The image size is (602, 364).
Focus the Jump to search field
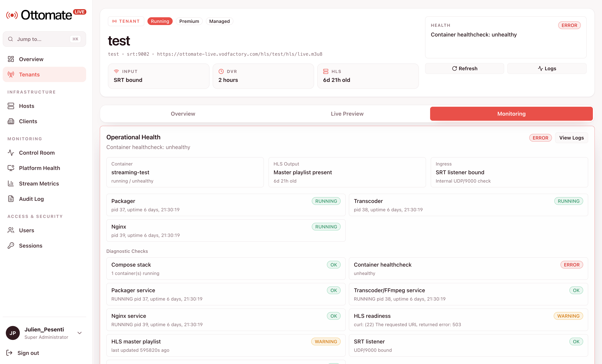tap(44, 39)
